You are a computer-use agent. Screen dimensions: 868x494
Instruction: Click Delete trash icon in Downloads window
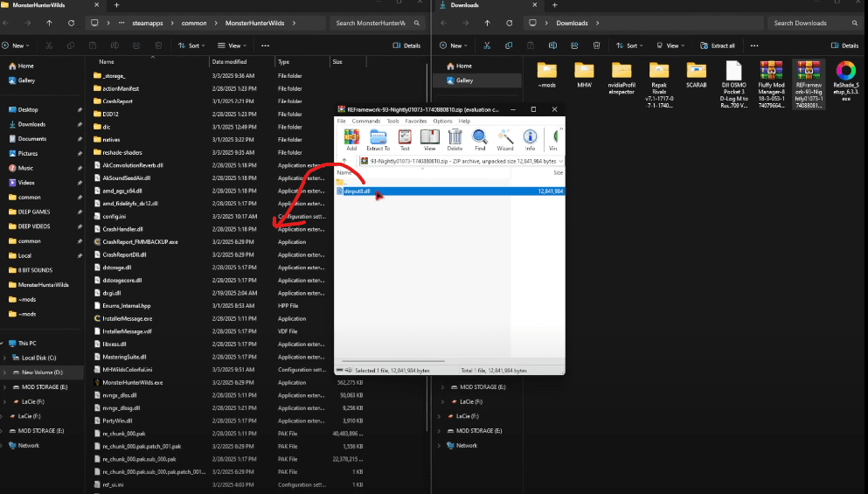(596, 45)
